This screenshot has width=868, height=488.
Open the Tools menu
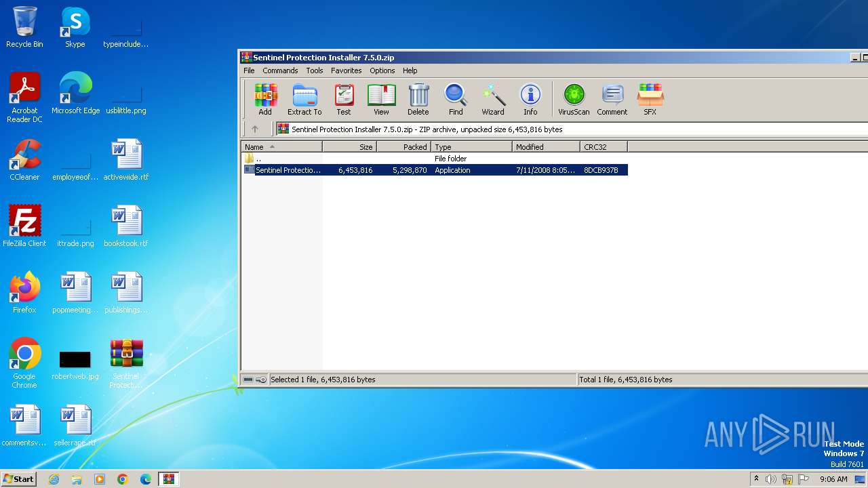click(315, 70)
